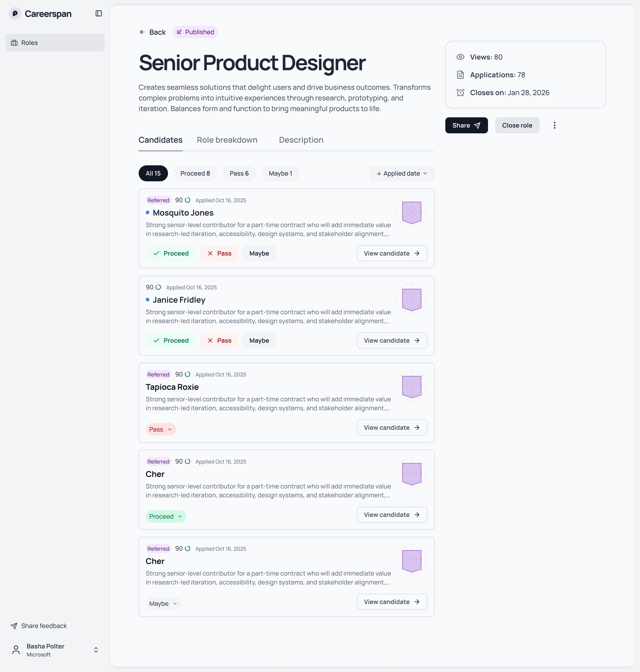The height and width of the screenshot is (672, 640).
Task: Open the three-dot overflow menu
Action: pyautogui.click(x=554, y=125)
